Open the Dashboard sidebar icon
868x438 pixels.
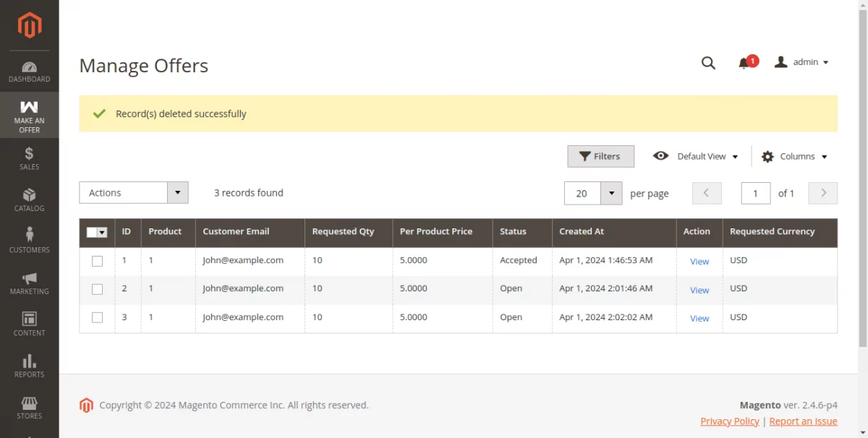(x=29, y=67)
